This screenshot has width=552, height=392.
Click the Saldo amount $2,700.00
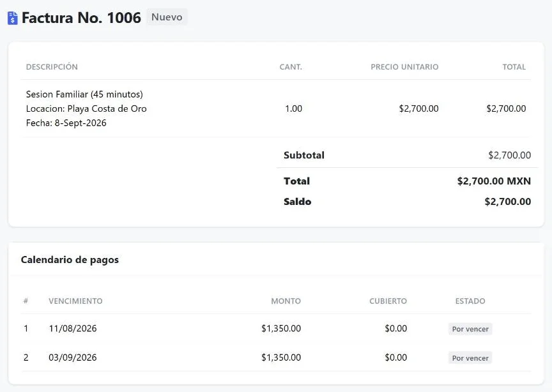pyautogui.click(x=508, y=202)
